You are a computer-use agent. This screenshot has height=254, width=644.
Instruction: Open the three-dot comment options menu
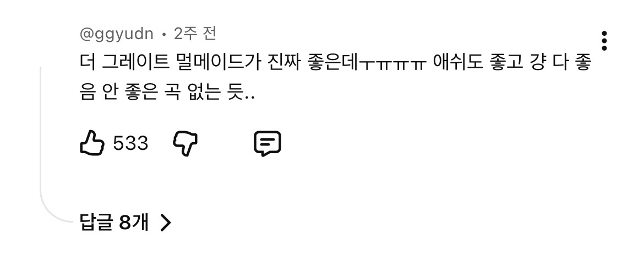(x=604, y=41)
